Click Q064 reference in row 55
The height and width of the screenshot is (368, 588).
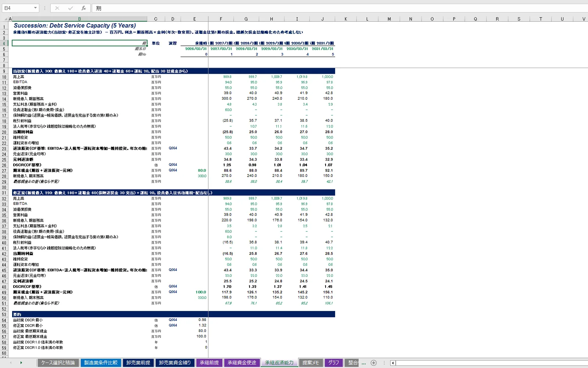point(173,325)
